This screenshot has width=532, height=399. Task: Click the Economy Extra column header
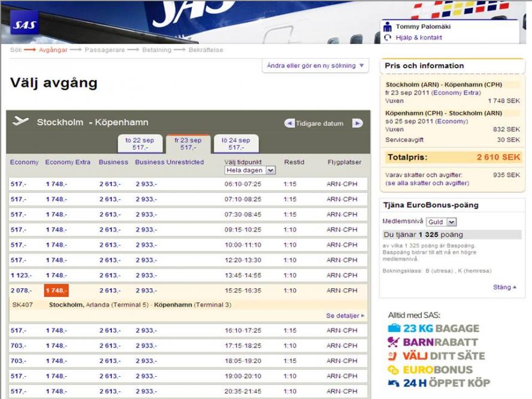coord(68,162)
